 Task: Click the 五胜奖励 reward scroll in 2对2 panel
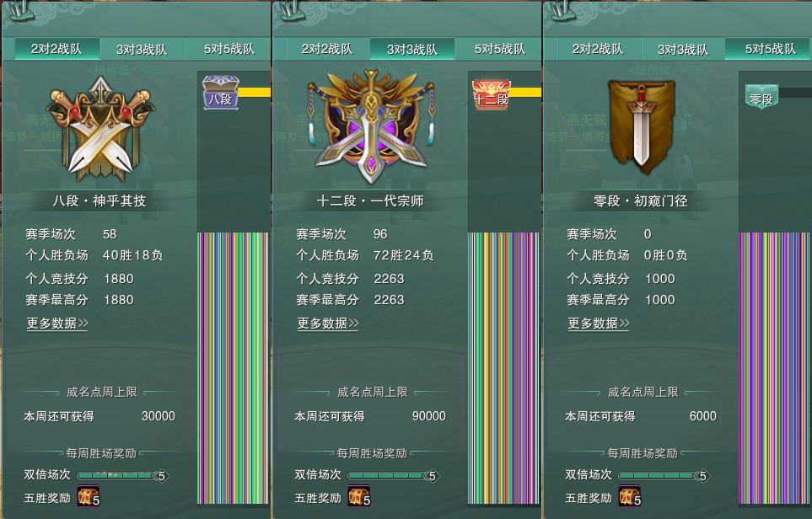click(x=88, y=496)
